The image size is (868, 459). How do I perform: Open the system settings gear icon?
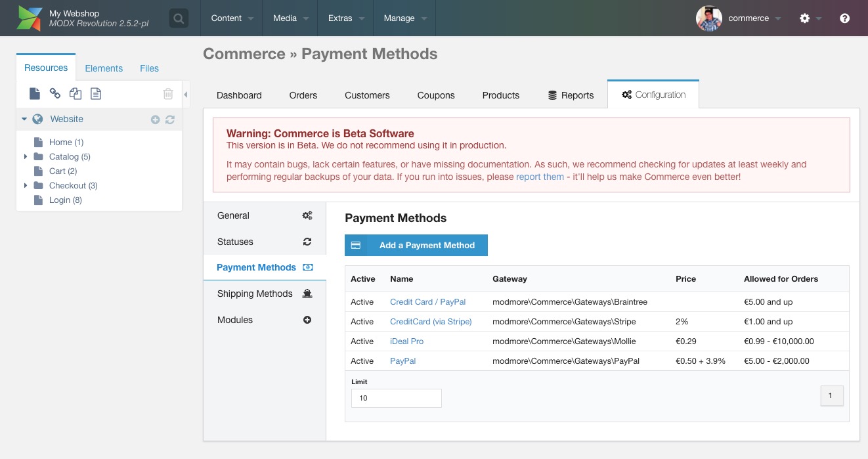[x=804, y=18]
